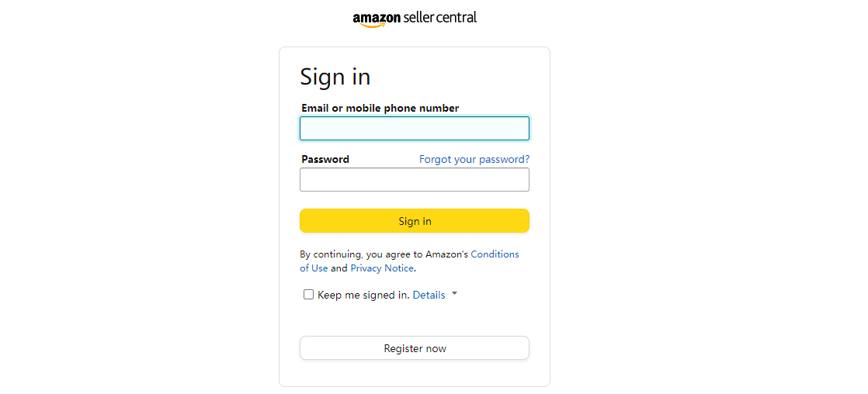The width and height of the screenshot is (868, 394).
Task: Click empty card space below Register now
Action: pos(414,374)
